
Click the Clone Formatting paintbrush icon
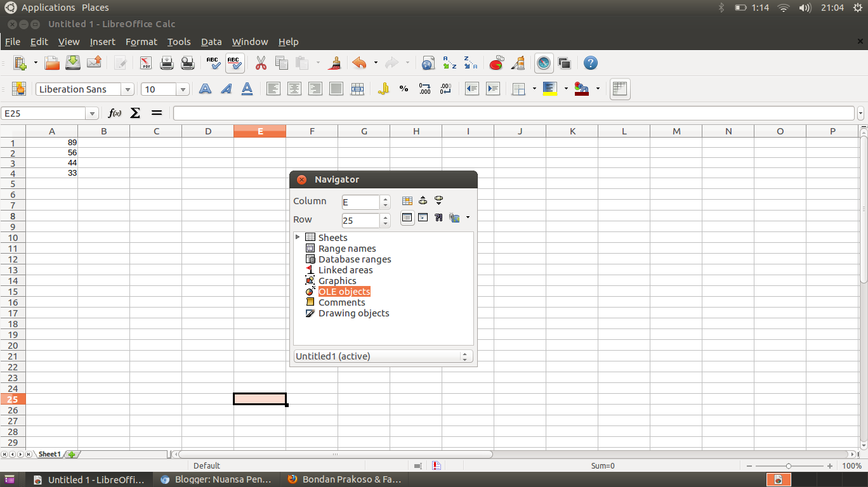[335, 63]
